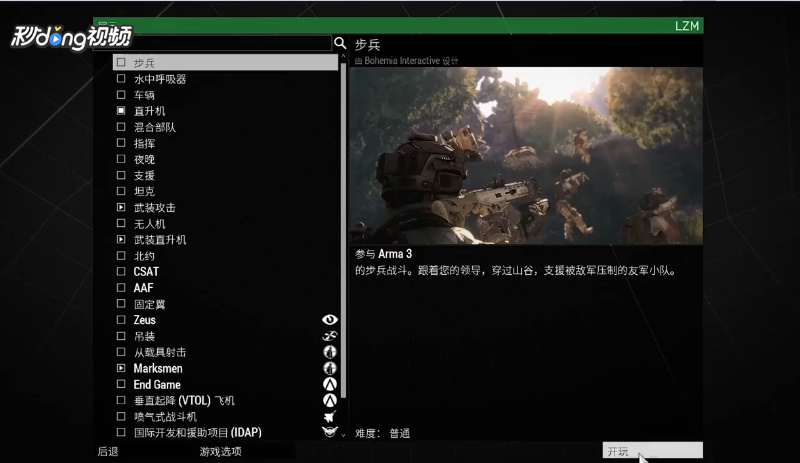Toggle the box next to 支援
Image resolution: width=800 pixels, height=463 pixels.
[121, 175]
